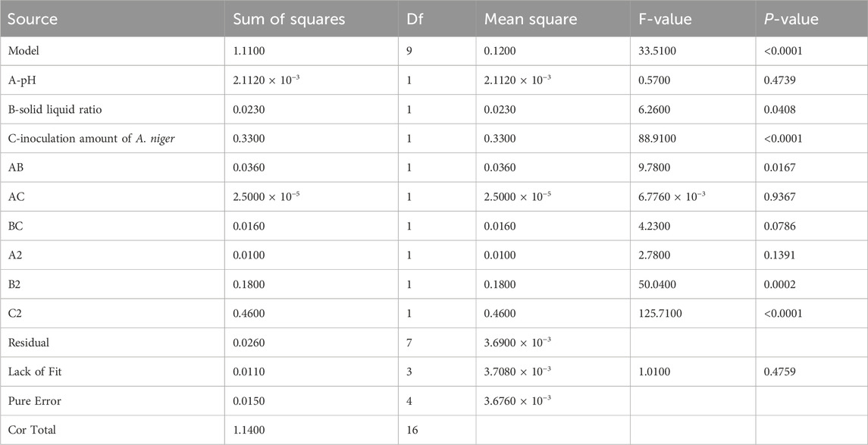Select the Residual row label
Screen dimensions: 868x445
[x=28, y=343]
